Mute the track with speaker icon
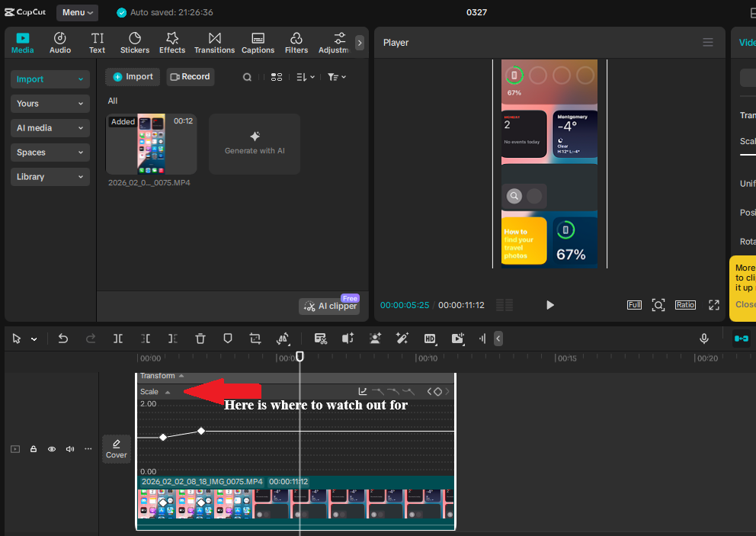756x536 pixels. (x=70, y=449)
